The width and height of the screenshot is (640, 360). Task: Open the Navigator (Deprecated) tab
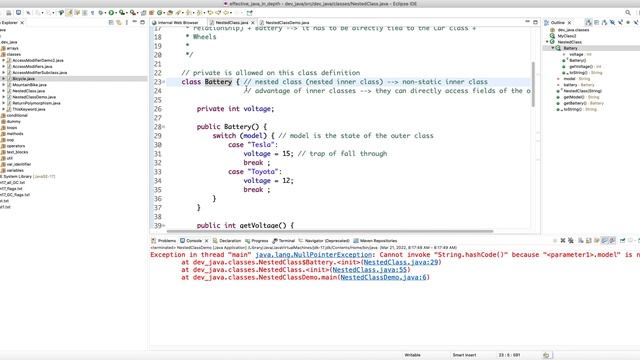pos(324,241)
